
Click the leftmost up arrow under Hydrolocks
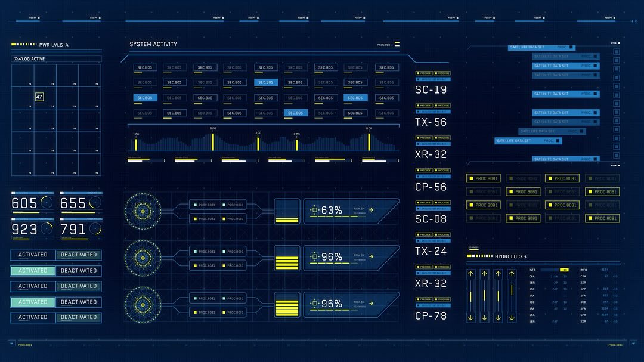470,274
